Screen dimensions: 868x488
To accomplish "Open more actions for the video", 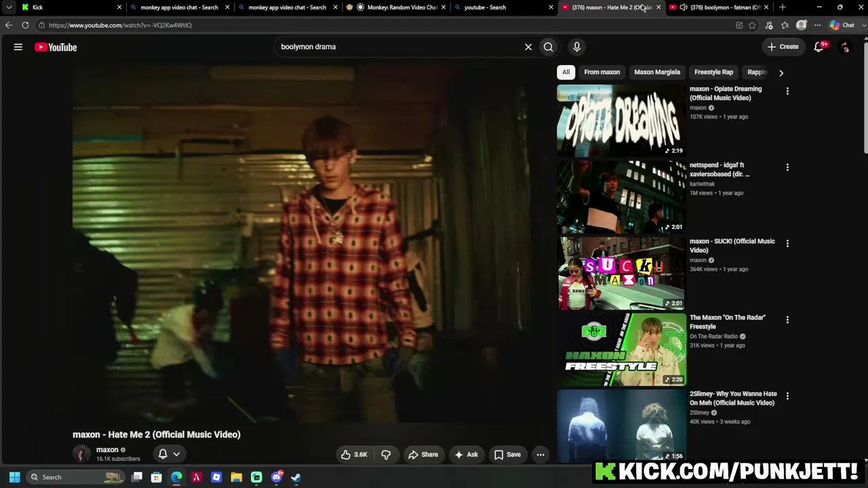I will tap(540, 455).
